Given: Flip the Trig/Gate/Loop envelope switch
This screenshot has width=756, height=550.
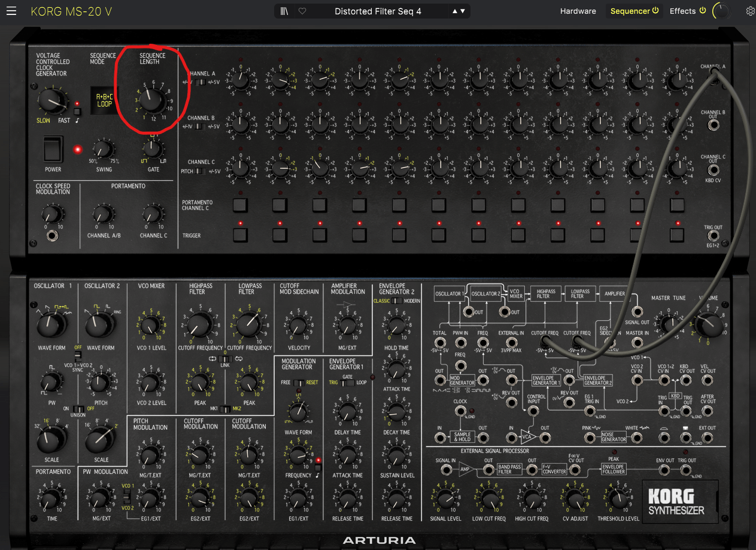Looking at the screenshot, I should 347,383.
